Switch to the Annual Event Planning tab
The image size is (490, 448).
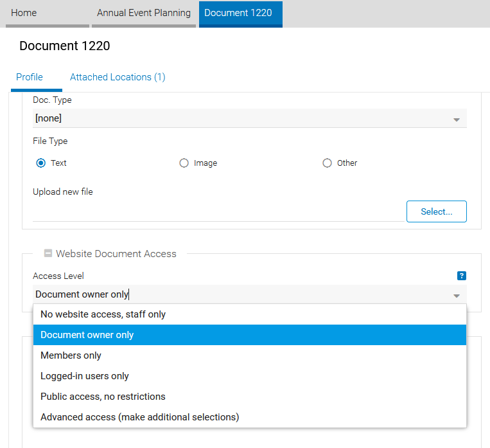pyautogui.click(x=144, y=13)
